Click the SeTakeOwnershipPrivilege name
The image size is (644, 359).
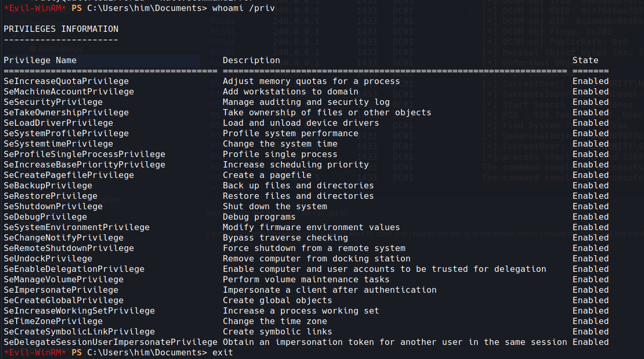click(x=66, y=112)
